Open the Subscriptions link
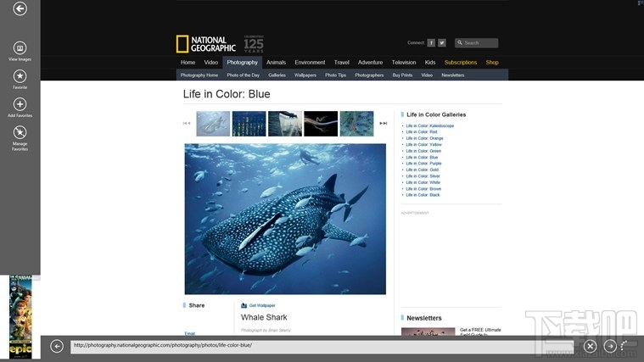644x362 pixels. pyautogui.click(x=461, y=63)
